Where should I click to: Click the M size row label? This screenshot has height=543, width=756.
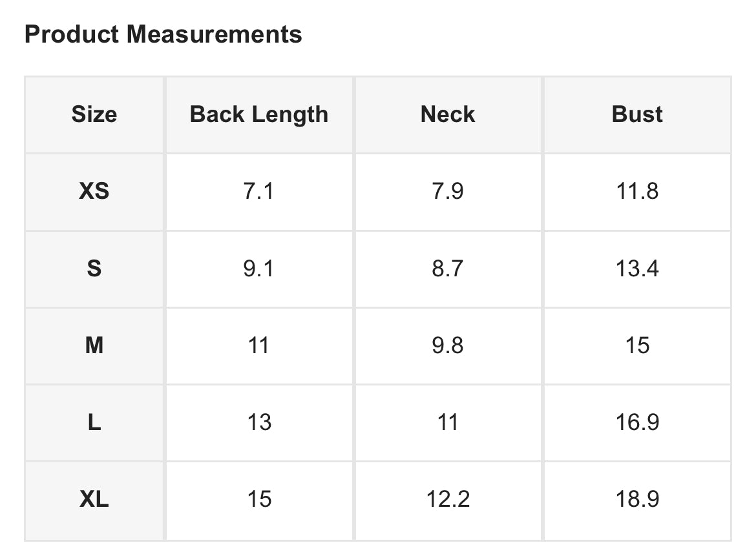click(94, 345)
